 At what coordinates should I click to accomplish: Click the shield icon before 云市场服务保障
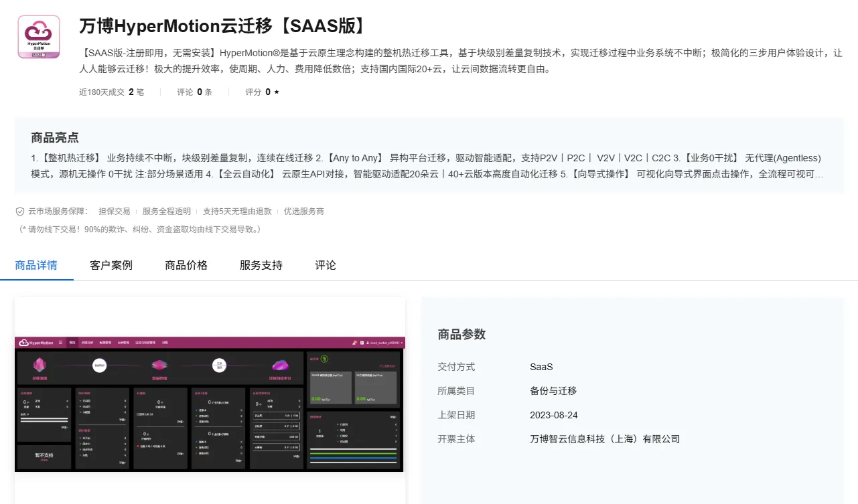coord(20,212)
